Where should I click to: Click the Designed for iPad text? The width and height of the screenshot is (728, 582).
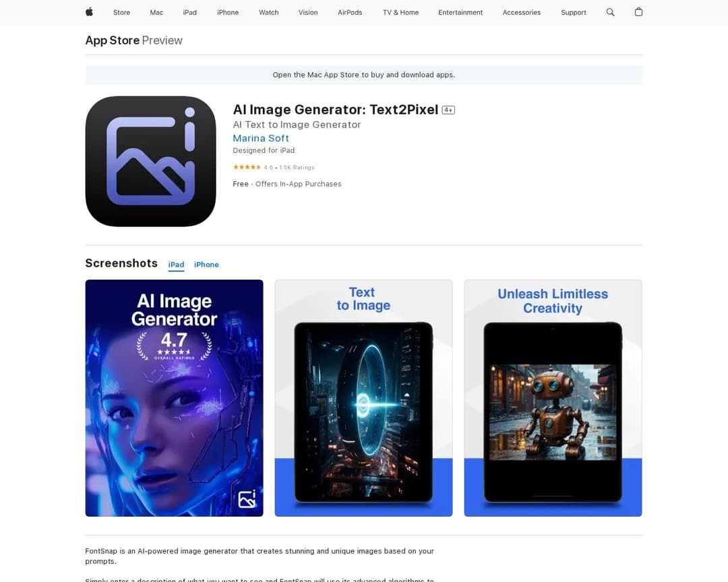click(264, 150)
